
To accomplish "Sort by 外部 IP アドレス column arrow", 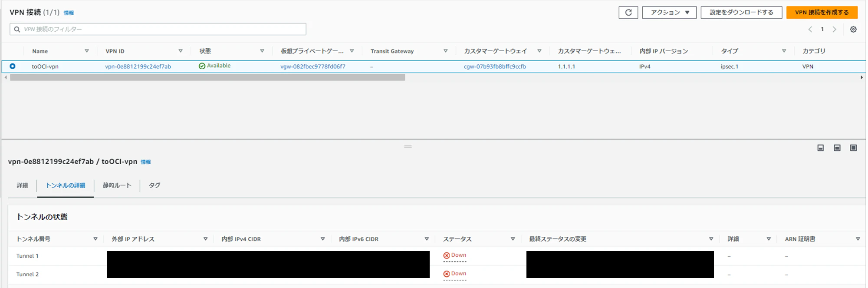I will click(x=205, y=239).
